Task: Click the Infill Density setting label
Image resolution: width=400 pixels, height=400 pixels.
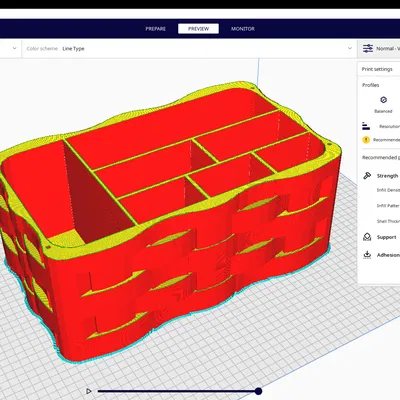Action: [388, 190]
